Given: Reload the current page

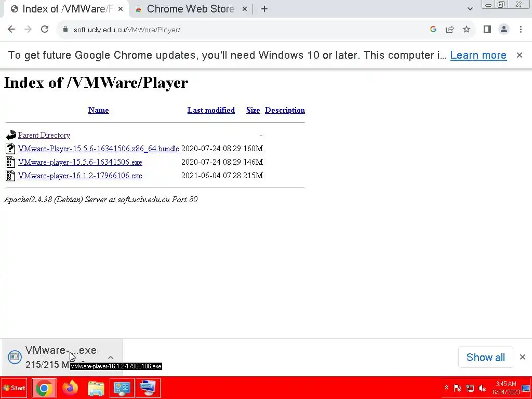Looking at the screenshot, I should (x=45, y=29).
